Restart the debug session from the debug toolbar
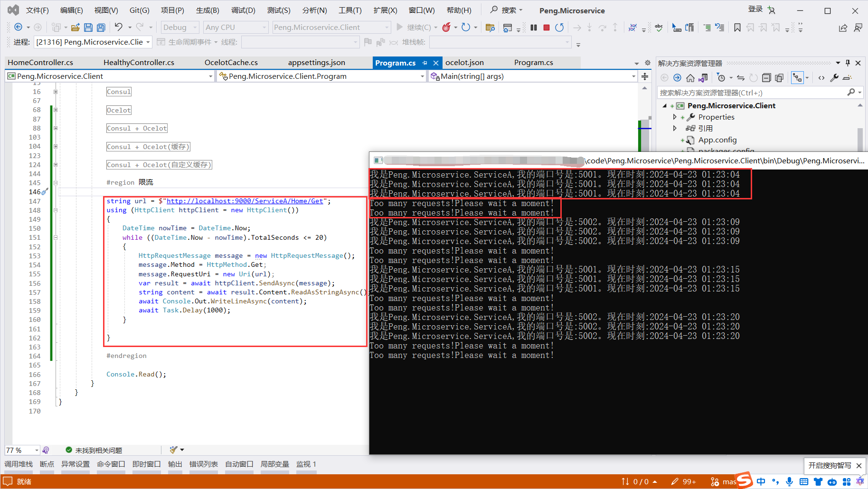This screenshot has height=489, width=868. (560, 28)
